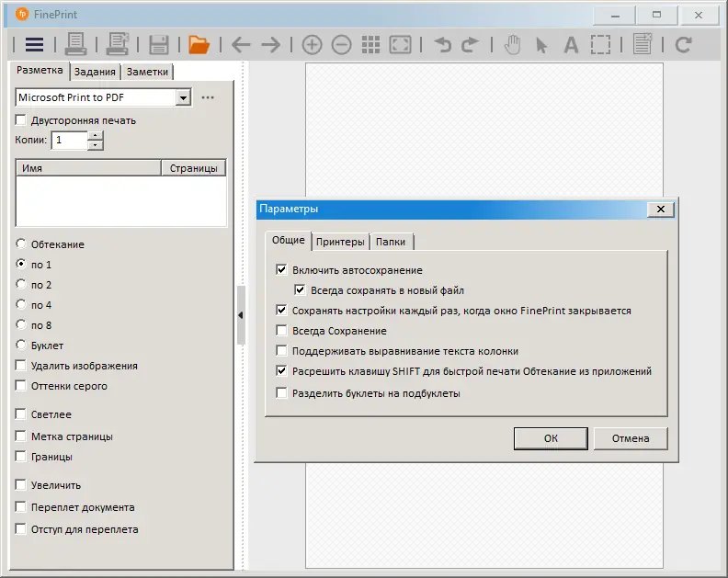Open the Принтеры tab in Параметры

340,242
